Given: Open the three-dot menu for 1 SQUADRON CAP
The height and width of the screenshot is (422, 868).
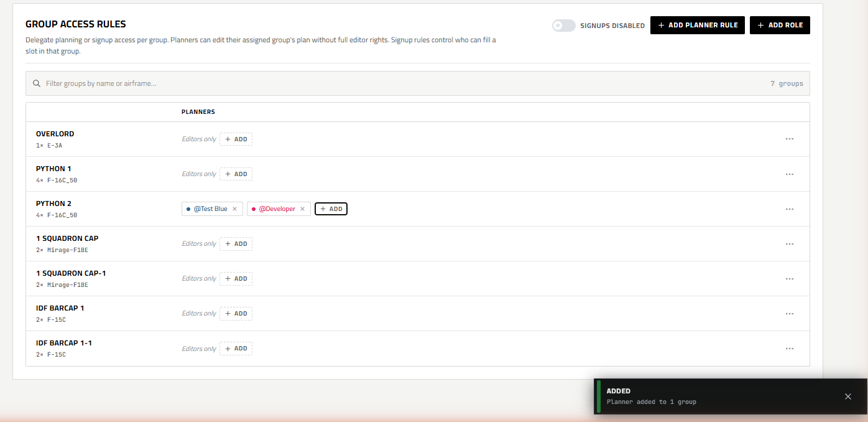Looking at the screenshot, I should click(x=790, y=244).
